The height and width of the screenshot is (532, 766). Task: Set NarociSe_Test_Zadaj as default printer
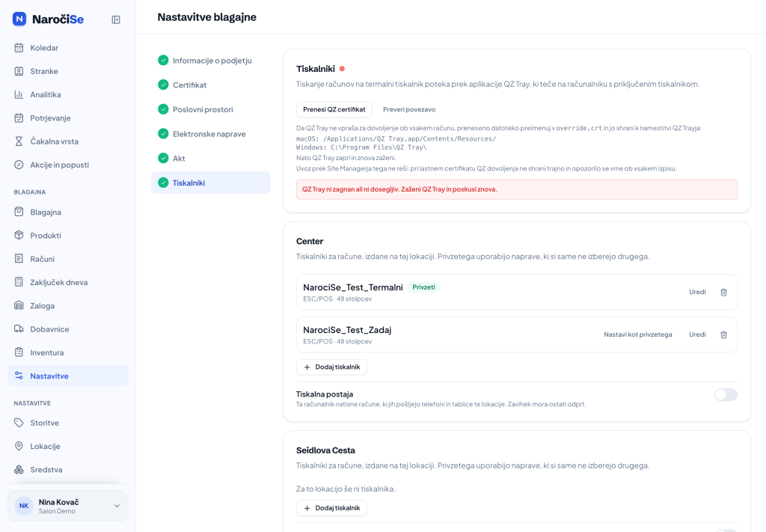tap(637, 334)
